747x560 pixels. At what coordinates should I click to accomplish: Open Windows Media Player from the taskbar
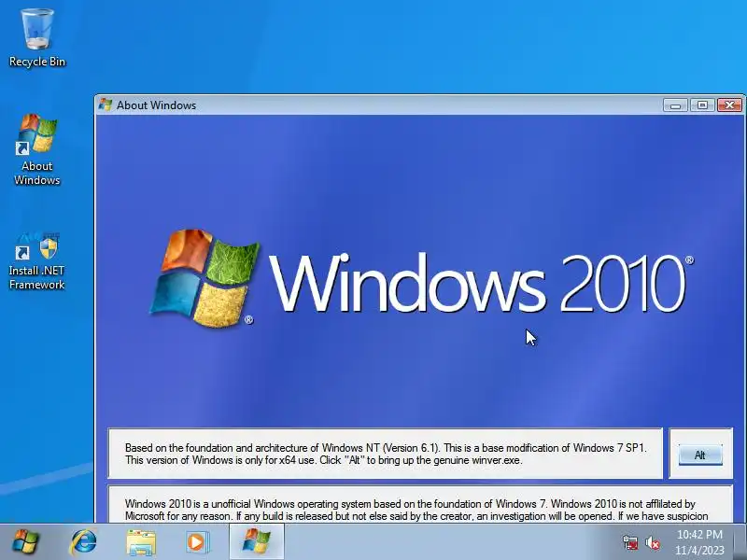coord(197,542)
